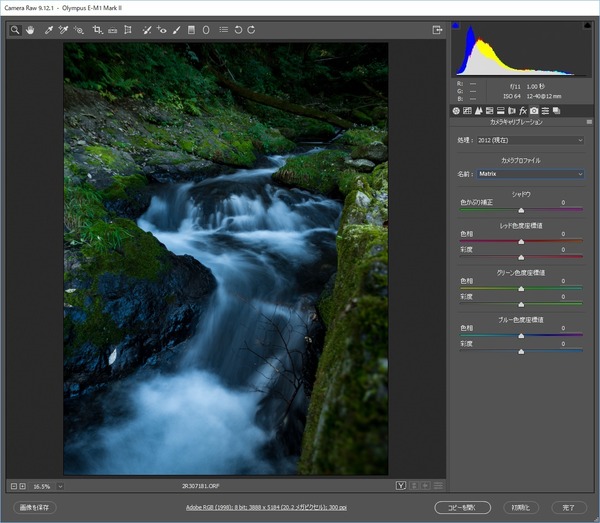Screen dimensions: 600x523
Task: Select the Zoom tool
Action: [x=15, y=30]
